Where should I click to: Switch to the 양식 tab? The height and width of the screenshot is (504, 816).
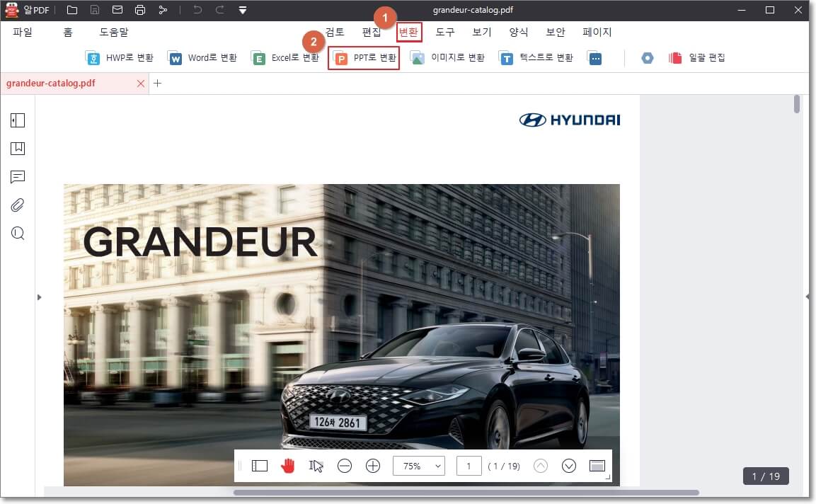pyautogui.click(x=518, y=33)
